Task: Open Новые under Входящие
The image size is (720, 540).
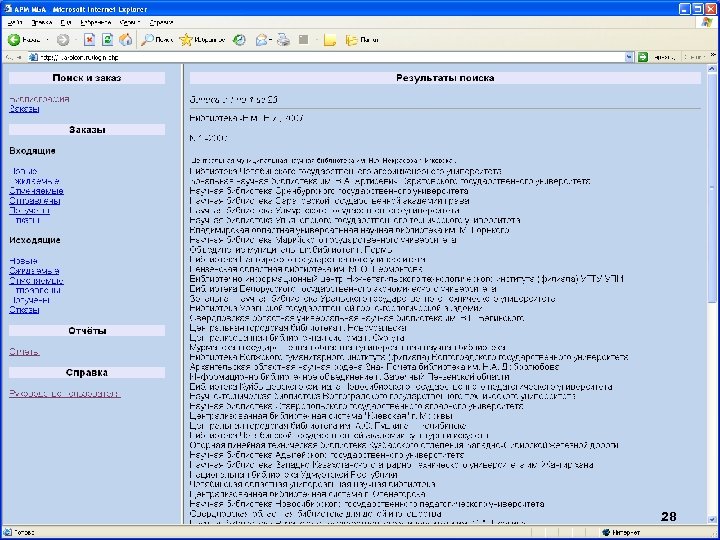Action: (x=23, y=171)
